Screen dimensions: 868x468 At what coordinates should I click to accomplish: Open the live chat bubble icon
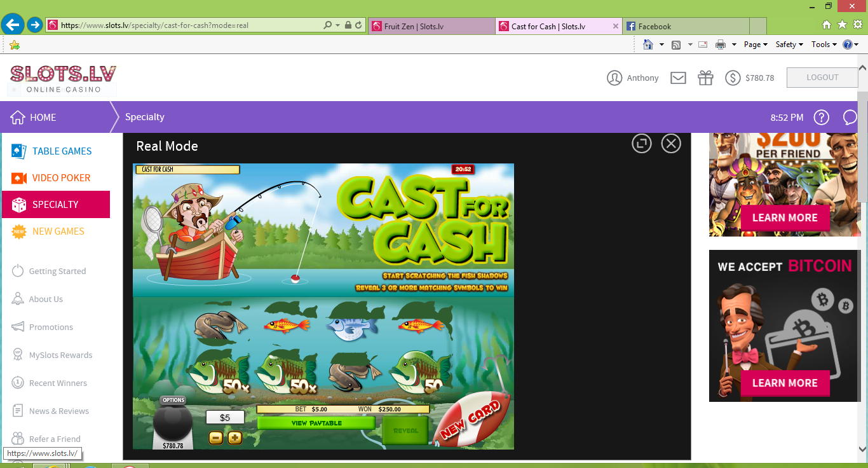pos(850,118)
